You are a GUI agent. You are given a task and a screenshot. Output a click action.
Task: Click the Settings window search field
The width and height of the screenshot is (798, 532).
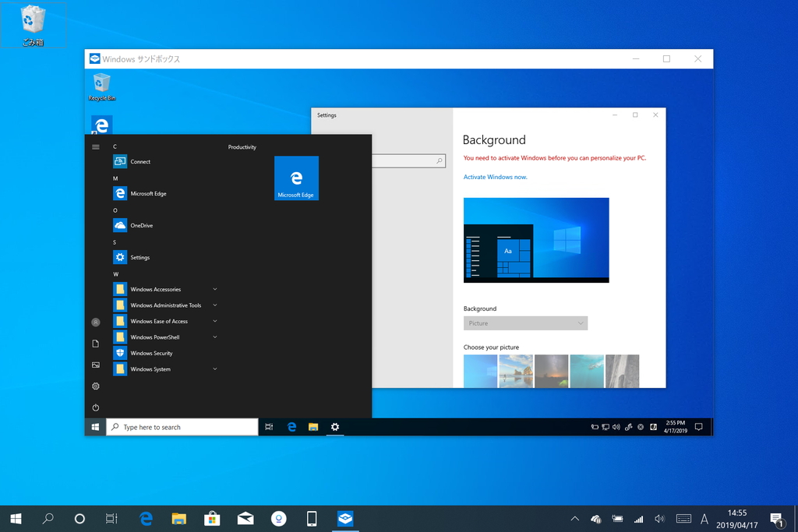coord(408,161)
